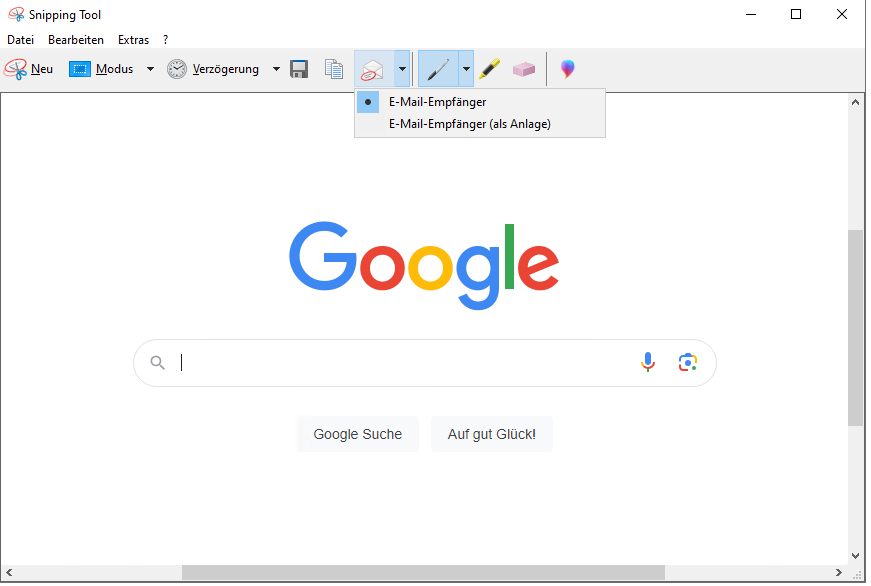
Task: Open the ? help menu
Action: [x=166, y=40]
